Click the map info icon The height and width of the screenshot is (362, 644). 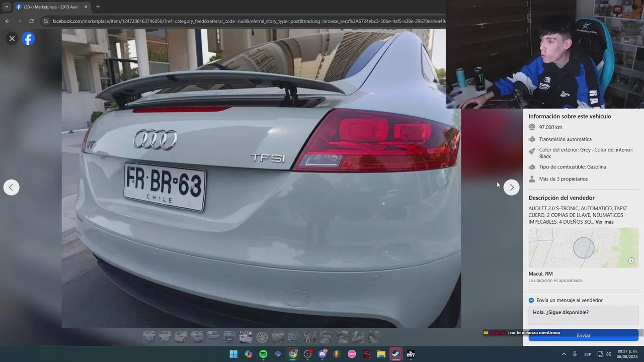pyautogui.click(x=631, y=260)
